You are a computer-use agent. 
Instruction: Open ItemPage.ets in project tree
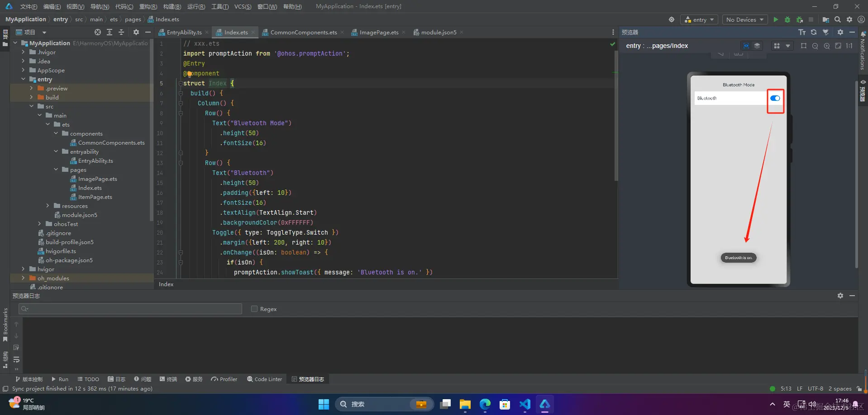[x=95, y=197]
